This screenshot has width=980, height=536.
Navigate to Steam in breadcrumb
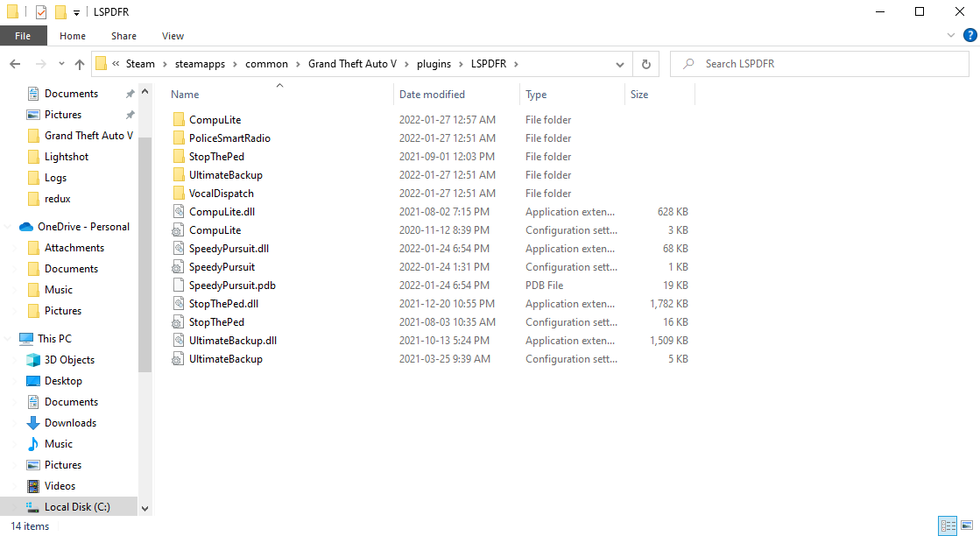pyautogui.click(x=140, y=64)
